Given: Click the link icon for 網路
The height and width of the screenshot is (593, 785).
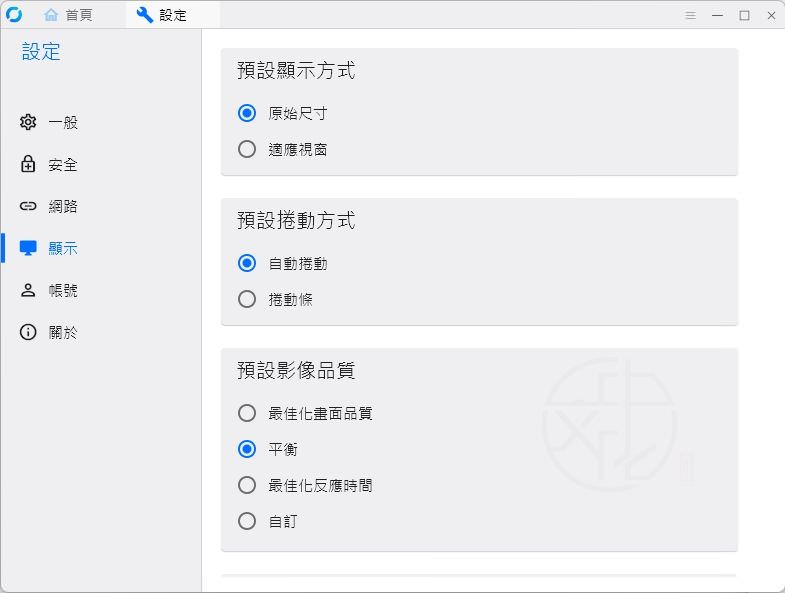Looking at the screenshot, I should pyautogui.click(x=28, y=206).
